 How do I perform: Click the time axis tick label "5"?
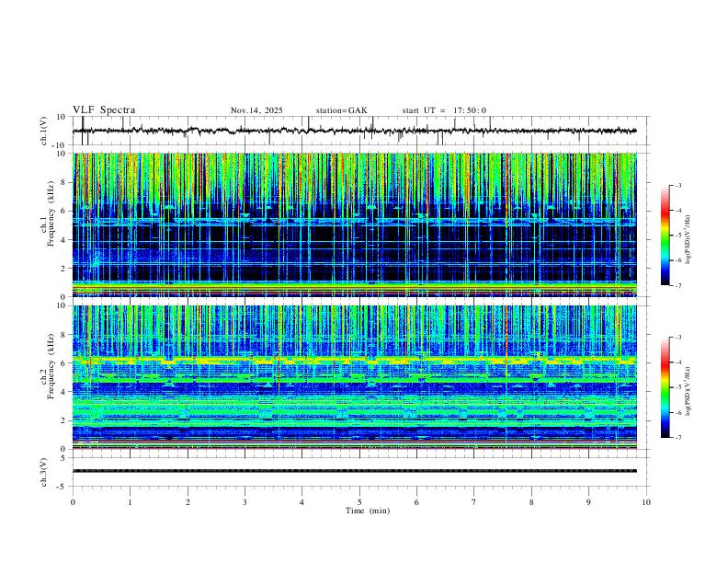coord(359,502)
